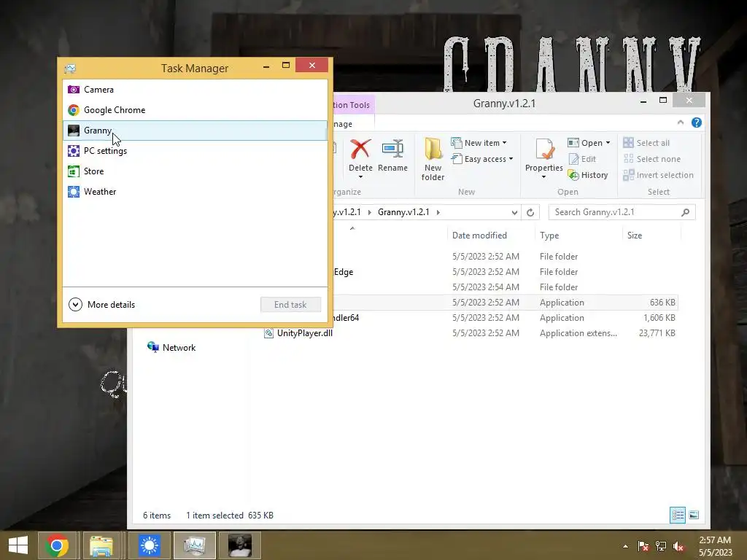747x560 pixels.
Task: Select Store in Task Manager list
Action: coord(195,171)
